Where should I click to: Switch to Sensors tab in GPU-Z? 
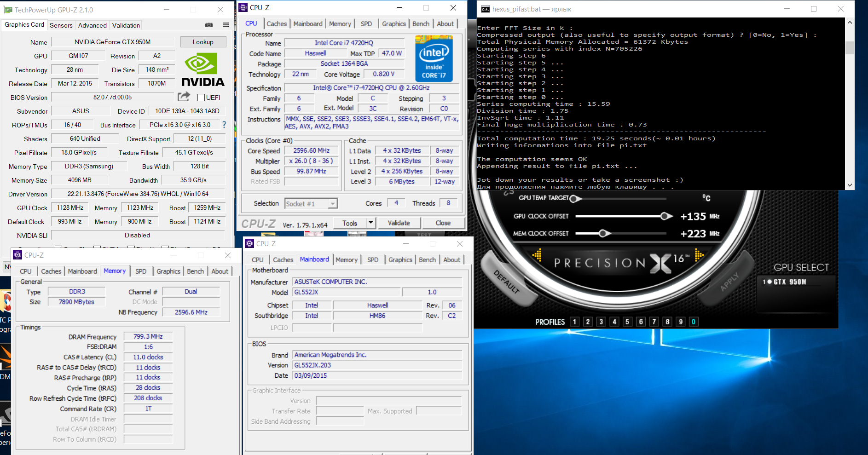[x=61, y=25]
